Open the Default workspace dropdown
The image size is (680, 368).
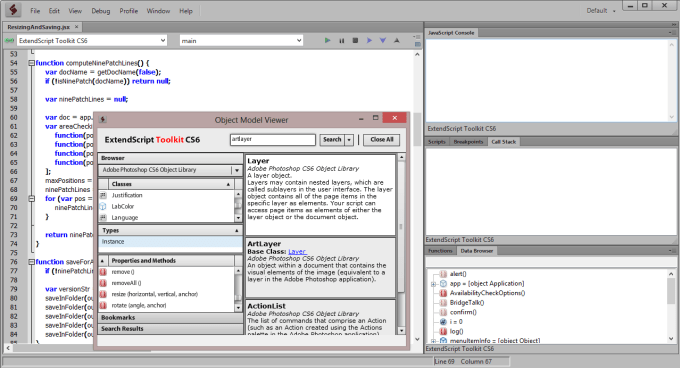[x=601, y=11]
